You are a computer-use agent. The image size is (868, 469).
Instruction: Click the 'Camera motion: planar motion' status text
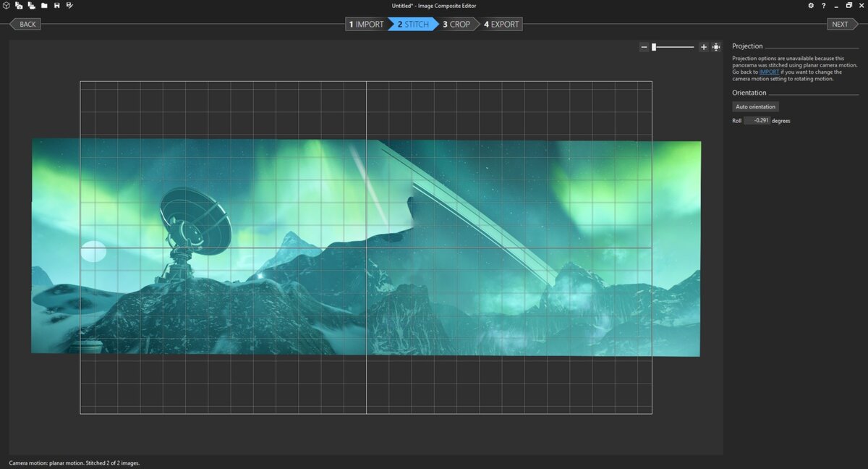pos(45,462)
